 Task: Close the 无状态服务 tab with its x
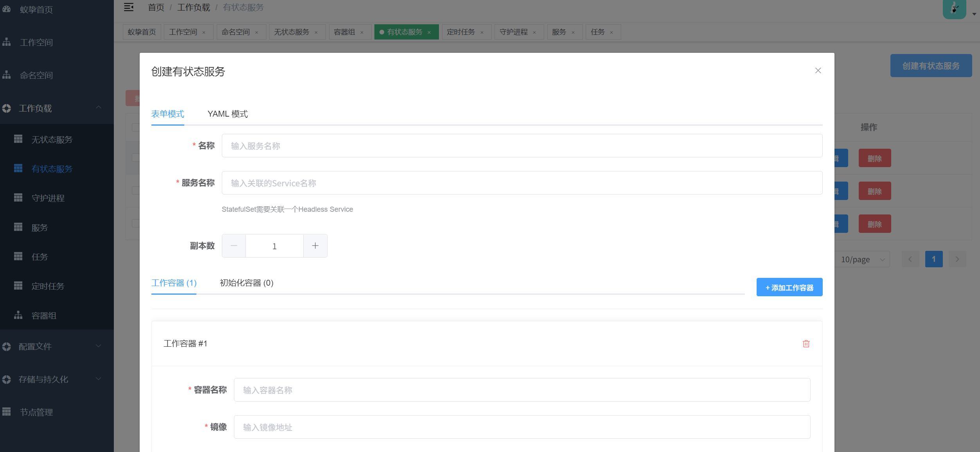pyautogui.click(x=316, y=32)
